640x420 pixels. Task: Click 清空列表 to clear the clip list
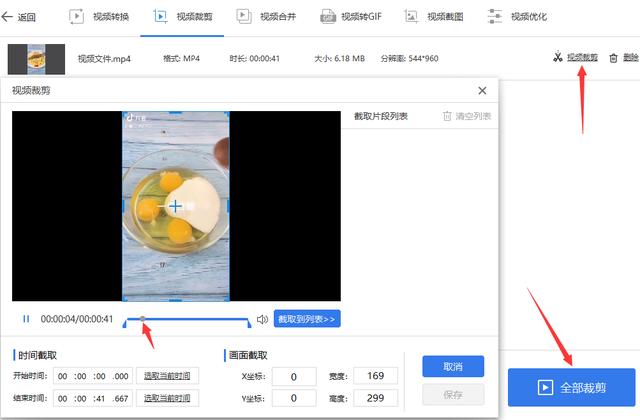[x=473, y=116]
